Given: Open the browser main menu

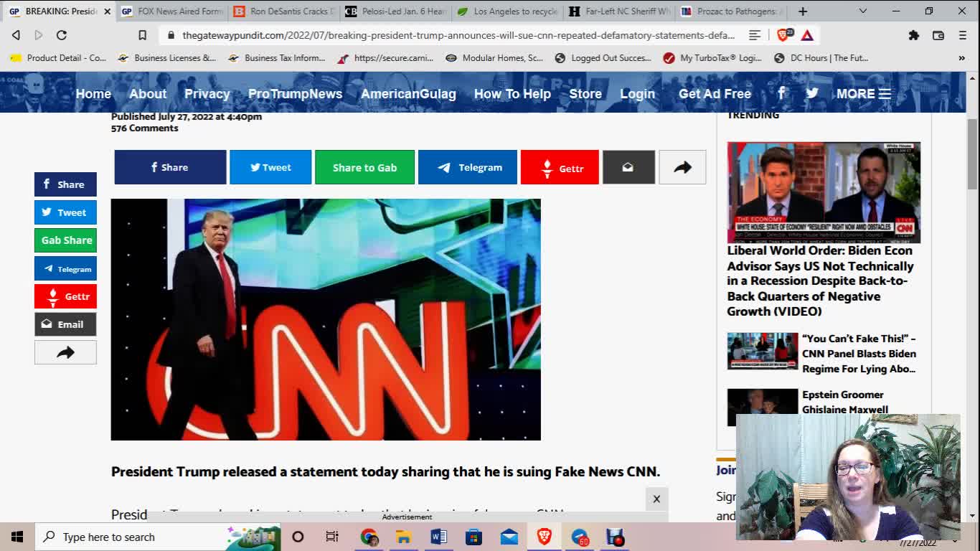Looking at the screenshot, I should pyautogui.click(x=962, y=34).
